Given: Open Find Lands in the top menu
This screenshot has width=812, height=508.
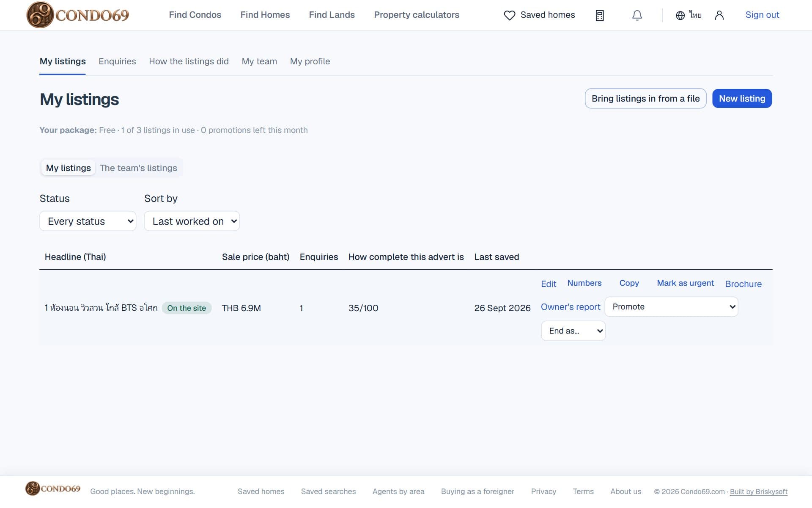Looking at the screenshot, I should point(332,15).
